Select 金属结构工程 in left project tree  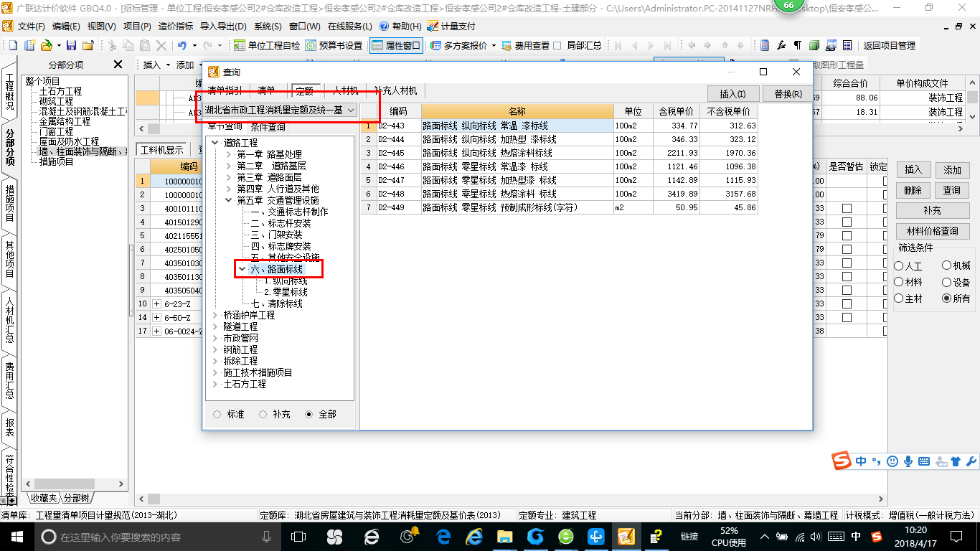click(x=65, y=121)
